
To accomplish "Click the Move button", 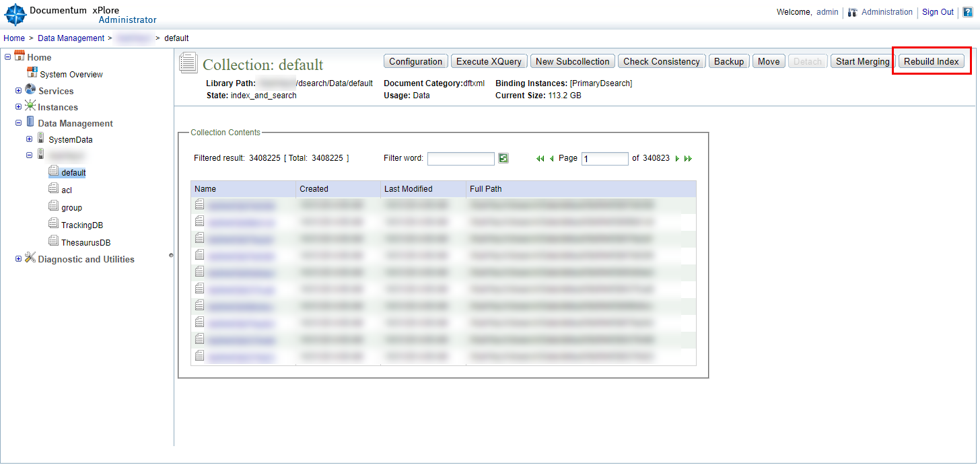I will 769,61.
